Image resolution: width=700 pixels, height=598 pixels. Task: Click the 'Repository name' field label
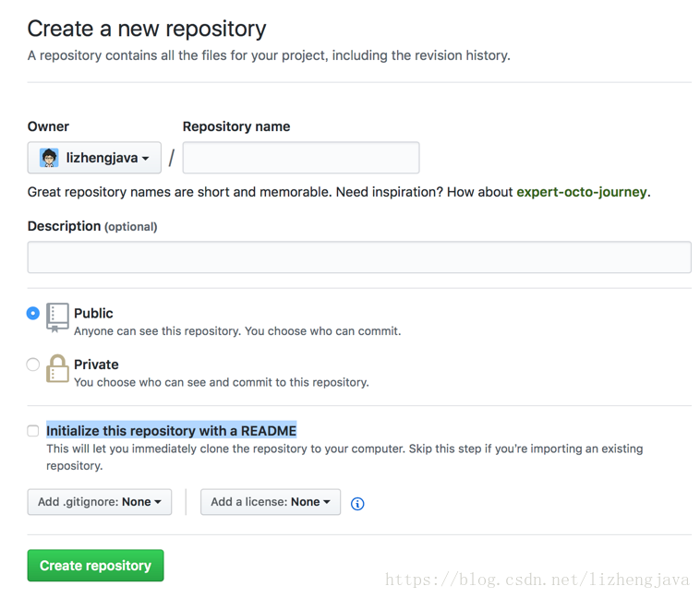pos(236,126)
